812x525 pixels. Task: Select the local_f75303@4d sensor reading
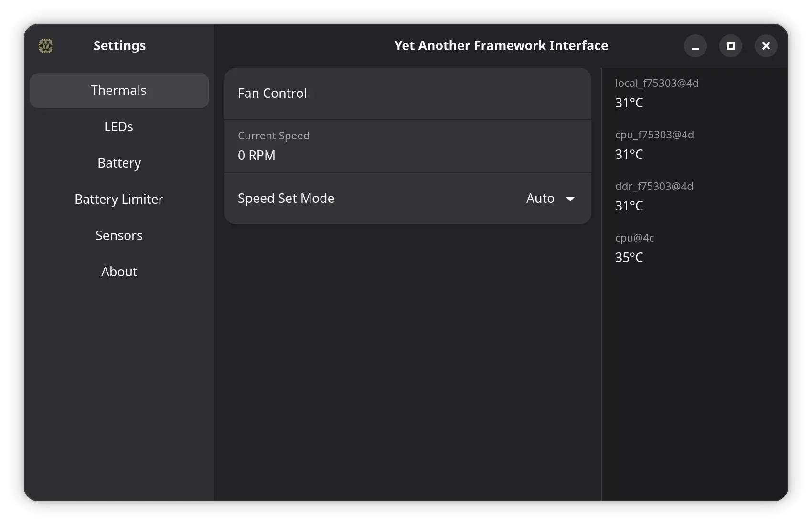(x=657, y=93)
